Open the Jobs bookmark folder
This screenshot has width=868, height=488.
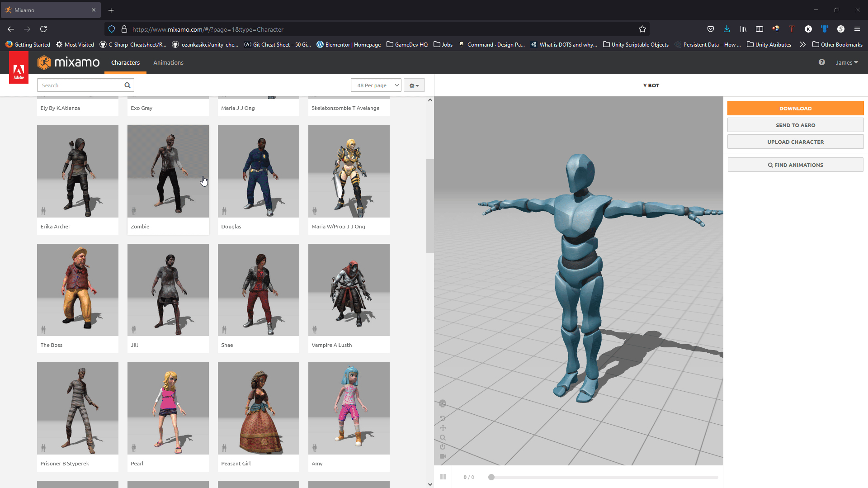coord(443,44)
